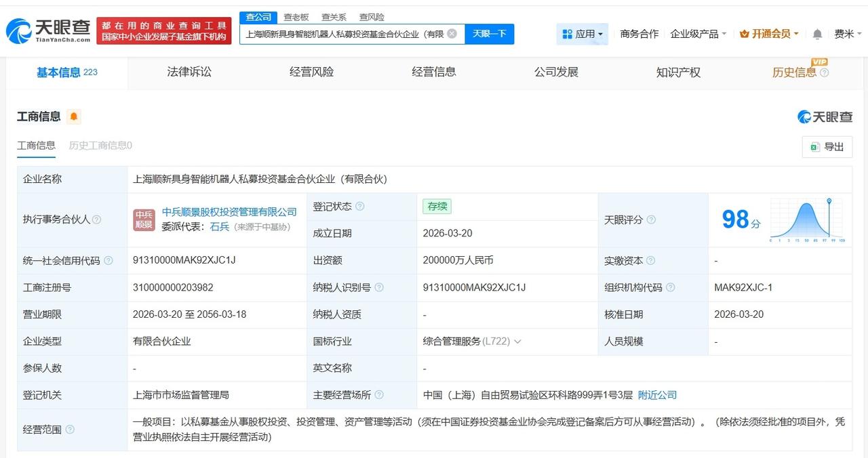Click the alert bell icon next to 工商信息
Viewport: 868px width, 458px height.
click(73, 116)
